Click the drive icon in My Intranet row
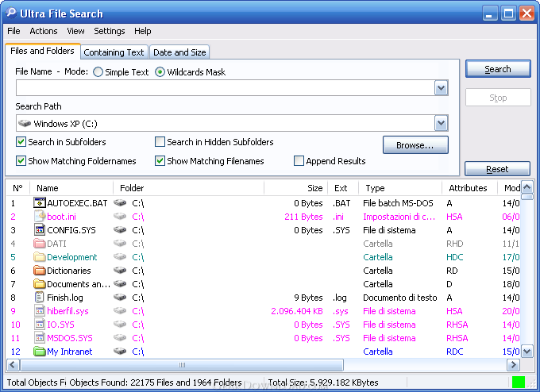 tap(120, 351)
